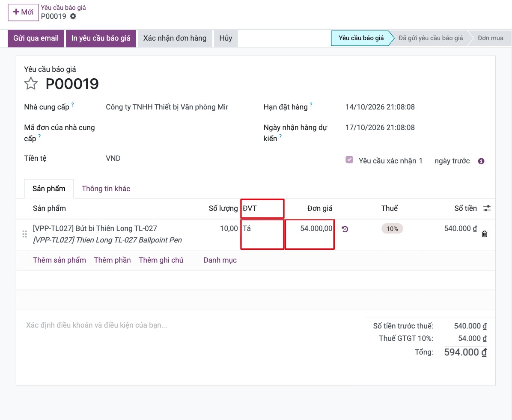
Task: Select the ĐVT unit cell Tá
Action: (262, 234)
